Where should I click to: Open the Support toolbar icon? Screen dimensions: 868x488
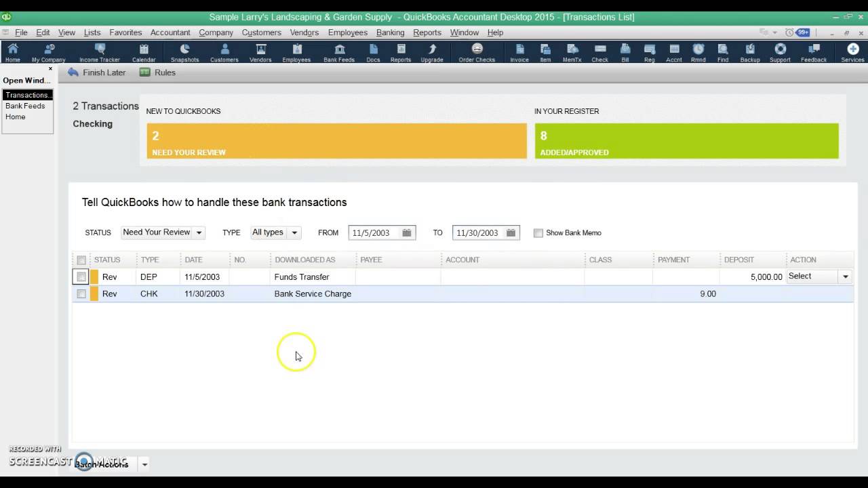[780, 53]
